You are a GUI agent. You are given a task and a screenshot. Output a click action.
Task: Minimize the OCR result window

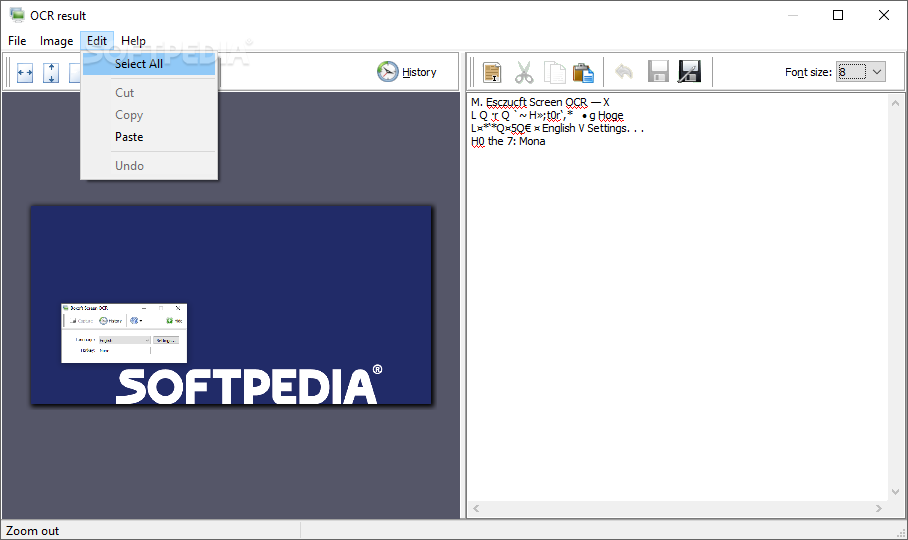coord(793,15)
